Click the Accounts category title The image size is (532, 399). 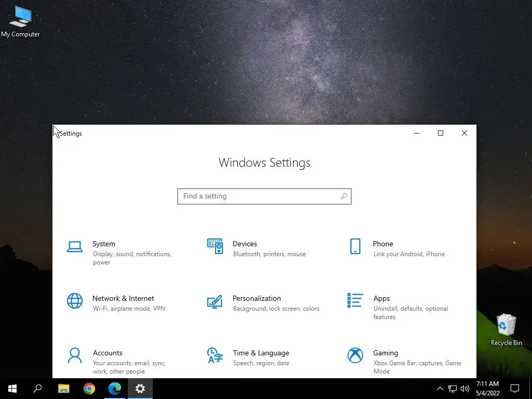click(x=108, y=353)
